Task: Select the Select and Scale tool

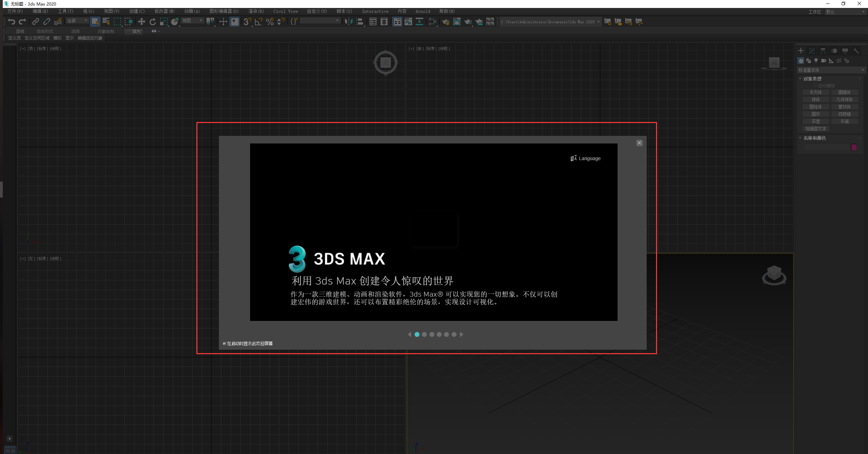Action: pos(163,21)
